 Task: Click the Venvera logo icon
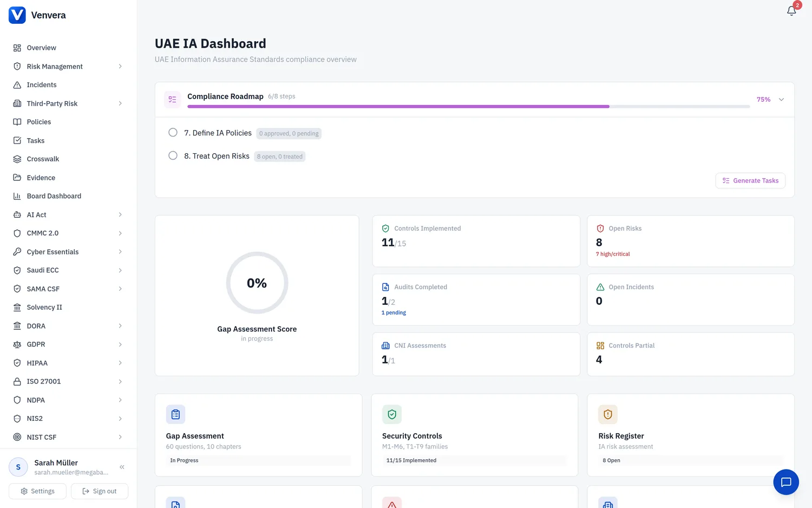pos(17,15)
